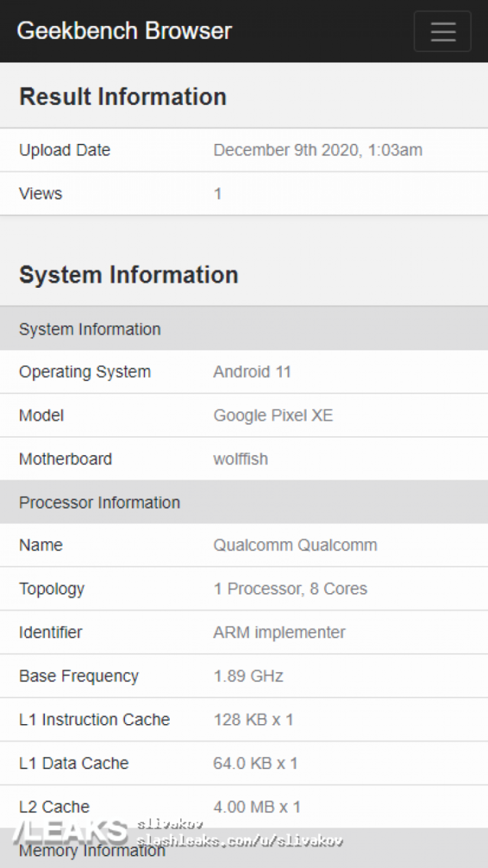Select the Topology label

coord(52,590)
